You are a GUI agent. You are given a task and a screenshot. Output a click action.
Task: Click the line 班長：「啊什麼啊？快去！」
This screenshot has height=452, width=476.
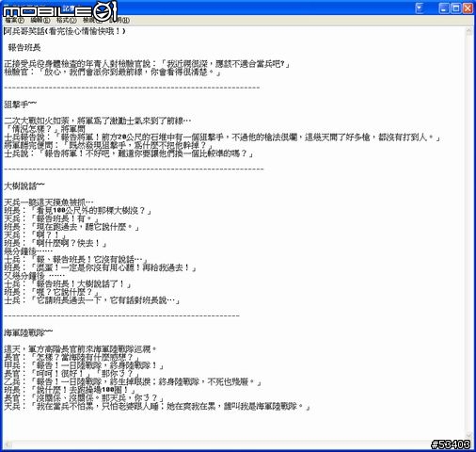coord(56,243)
